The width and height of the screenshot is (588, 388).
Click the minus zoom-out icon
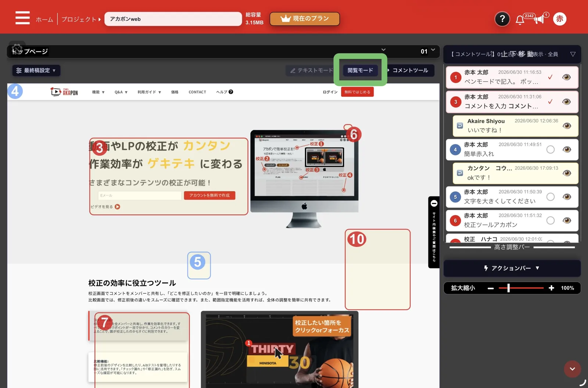point(491,288)
